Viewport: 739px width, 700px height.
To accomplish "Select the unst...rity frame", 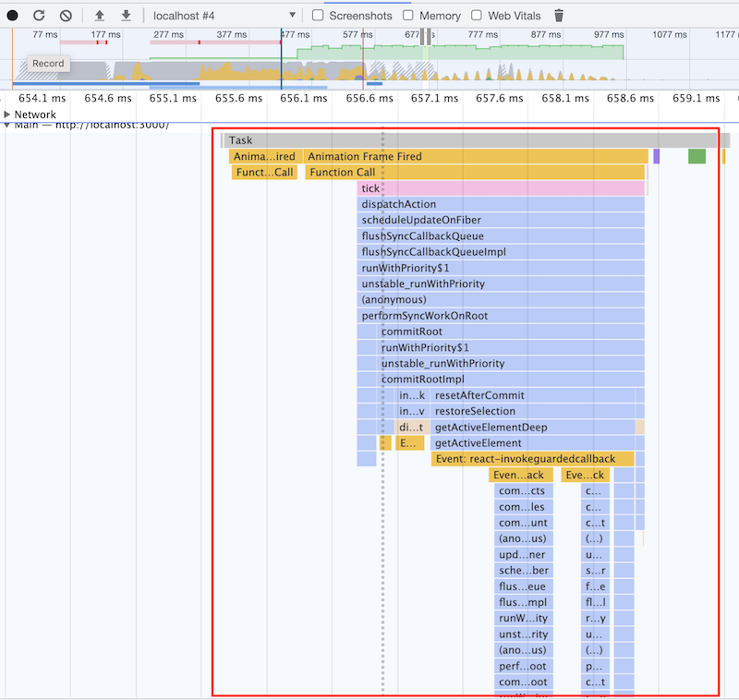I will pyautogui.click(x=523, y=634).
